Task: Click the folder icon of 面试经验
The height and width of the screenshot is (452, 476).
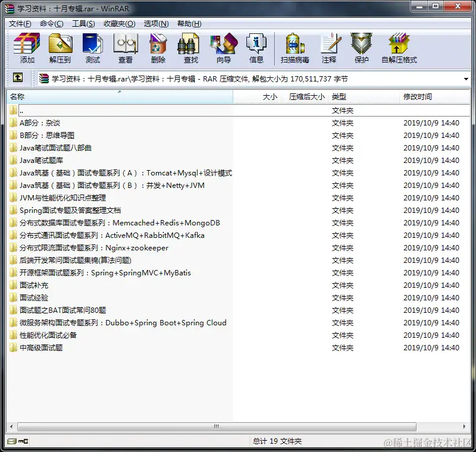Action: (12, 297)
